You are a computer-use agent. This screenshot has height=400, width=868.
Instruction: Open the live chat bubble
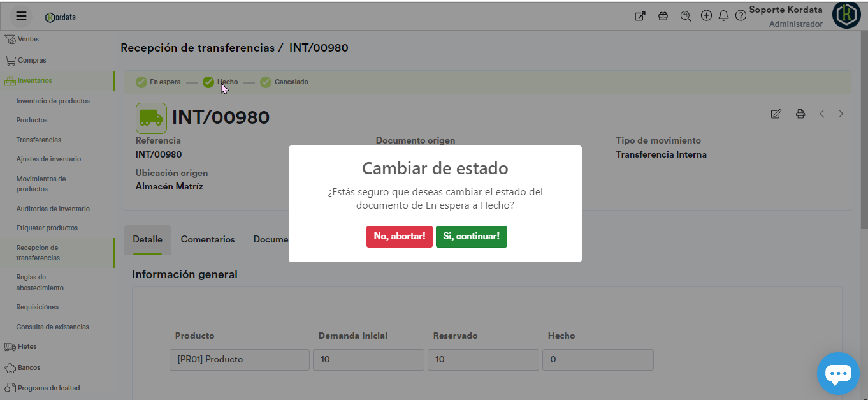tap(837, 373)
